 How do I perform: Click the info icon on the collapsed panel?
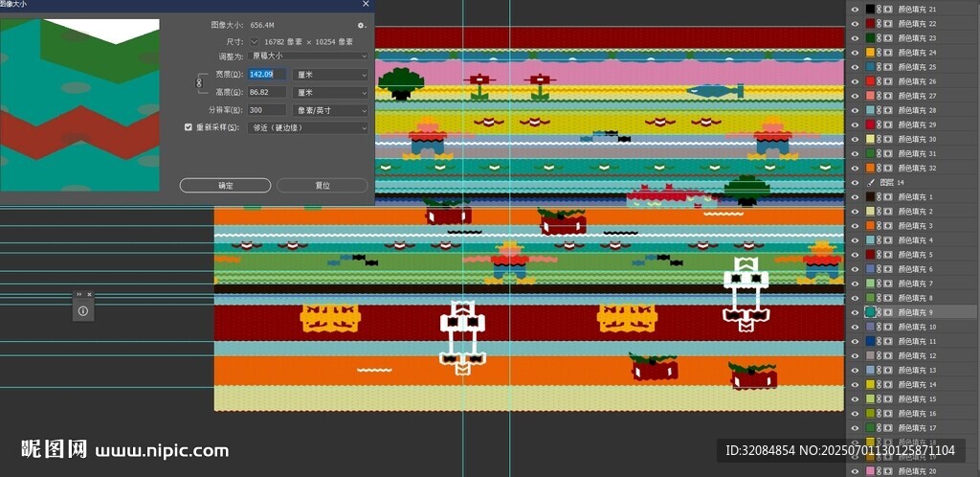coord(83,310)
